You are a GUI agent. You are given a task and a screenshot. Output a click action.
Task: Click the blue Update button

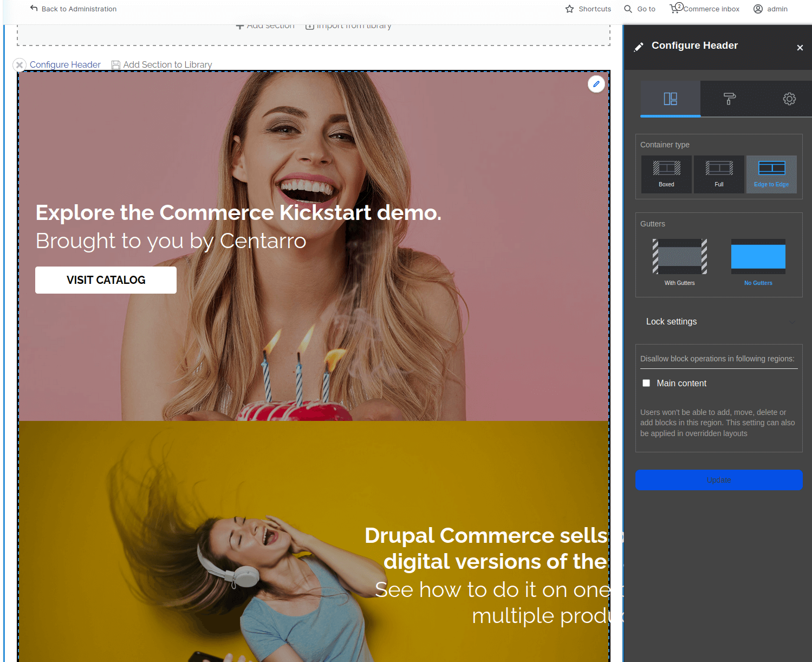coord(719,480)
